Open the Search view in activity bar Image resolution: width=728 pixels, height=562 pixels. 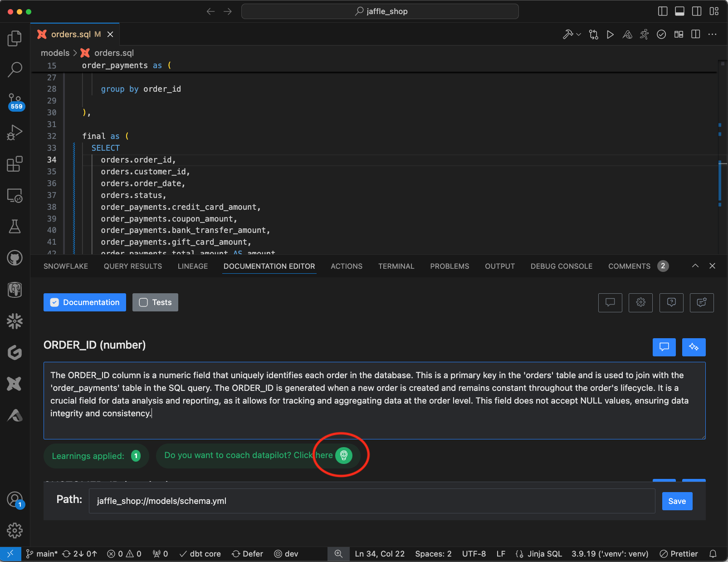tap(15, 69)
